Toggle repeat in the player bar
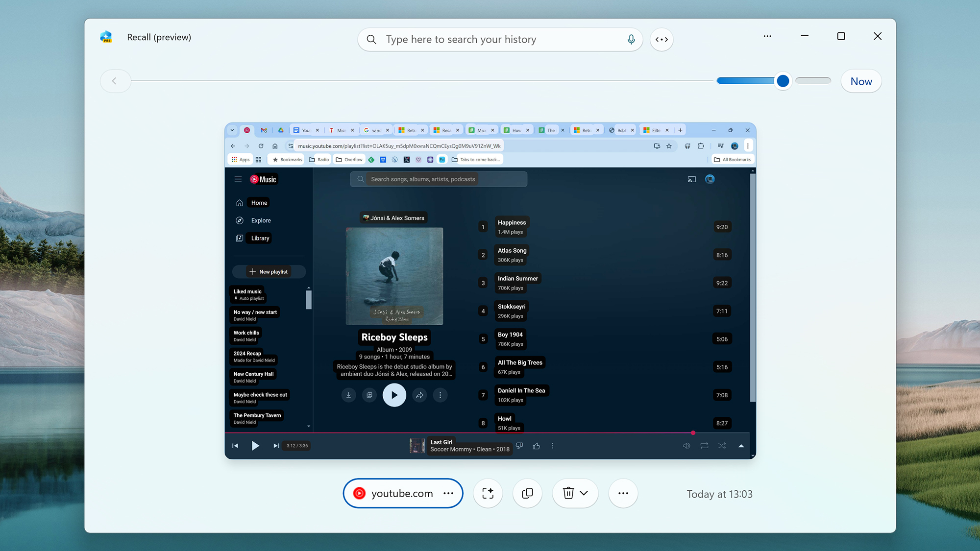Screen dimensions: 980x551 coord(704,446)
